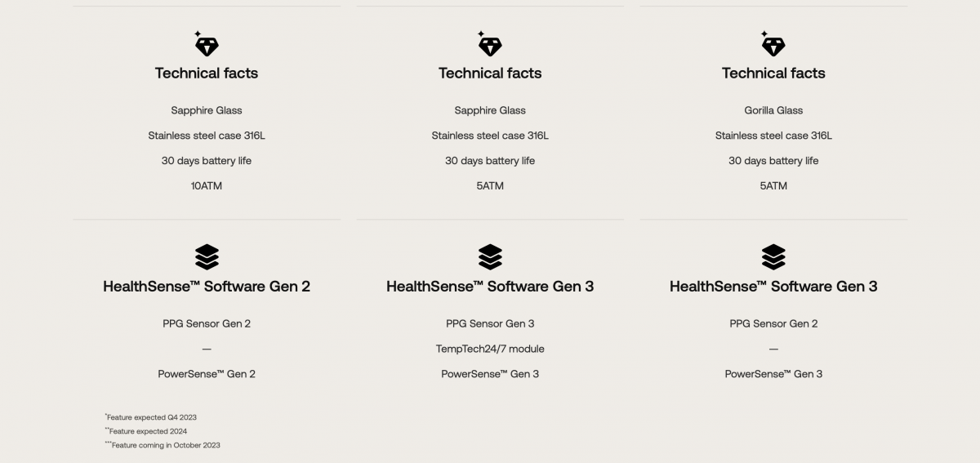Click the PPG Sensor Gen 3 text
980x463 pixels.
tap(490, 323)
